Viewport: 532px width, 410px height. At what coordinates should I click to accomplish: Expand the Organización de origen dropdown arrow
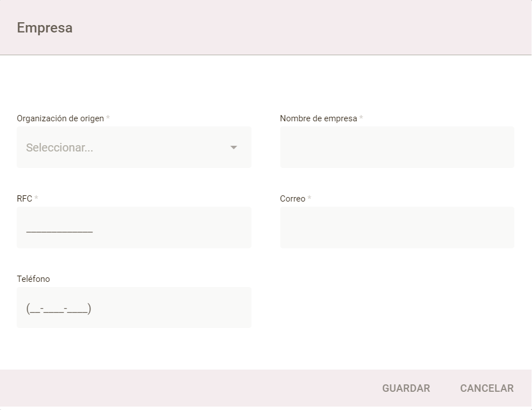click(233, 147)
